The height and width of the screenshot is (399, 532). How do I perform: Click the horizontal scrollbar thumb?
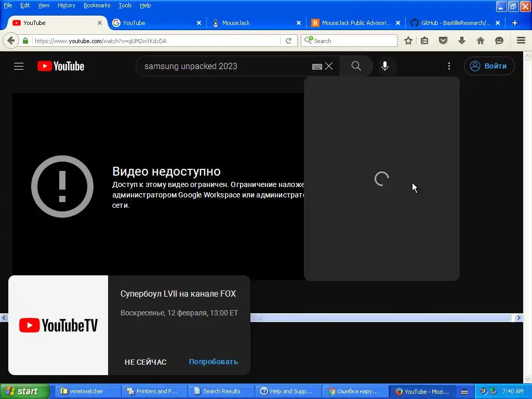(380, 317)
